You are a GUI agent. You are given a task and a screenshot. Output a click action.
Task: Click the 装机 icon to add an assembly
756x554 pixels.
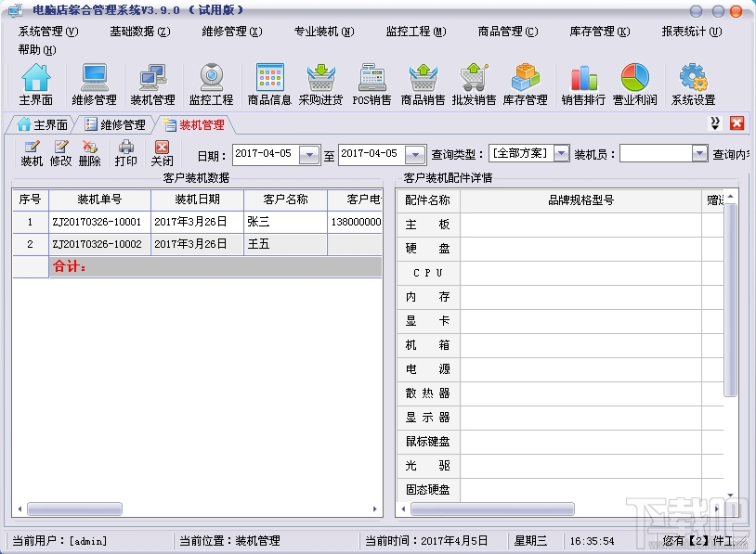tap(31, 151)
